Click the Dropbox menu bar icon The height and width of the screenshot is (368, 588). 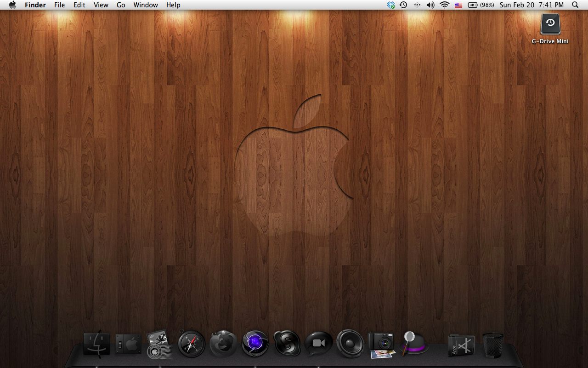click(x=391, y=5)
